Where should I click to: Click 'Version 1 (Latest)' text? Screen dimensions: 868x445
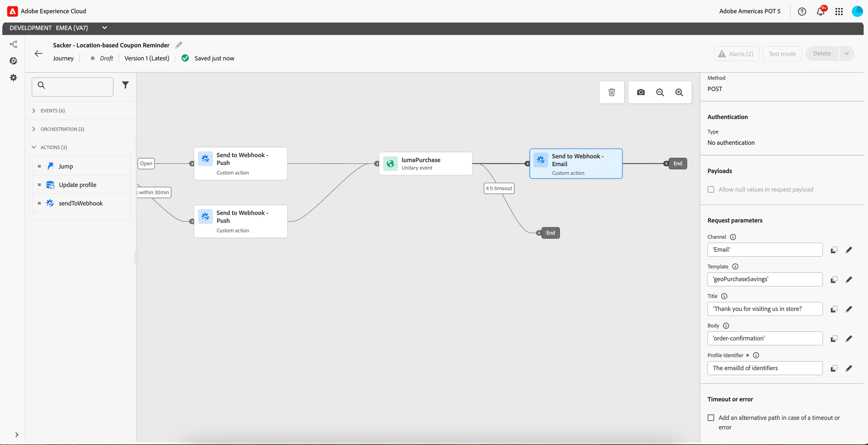(147, 58)
